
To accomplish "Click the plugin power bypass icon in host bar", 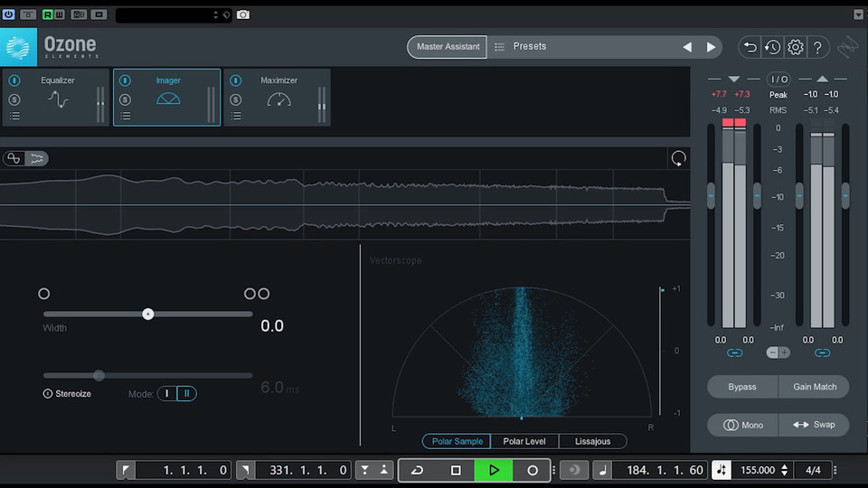I will (x=8, y=14).
